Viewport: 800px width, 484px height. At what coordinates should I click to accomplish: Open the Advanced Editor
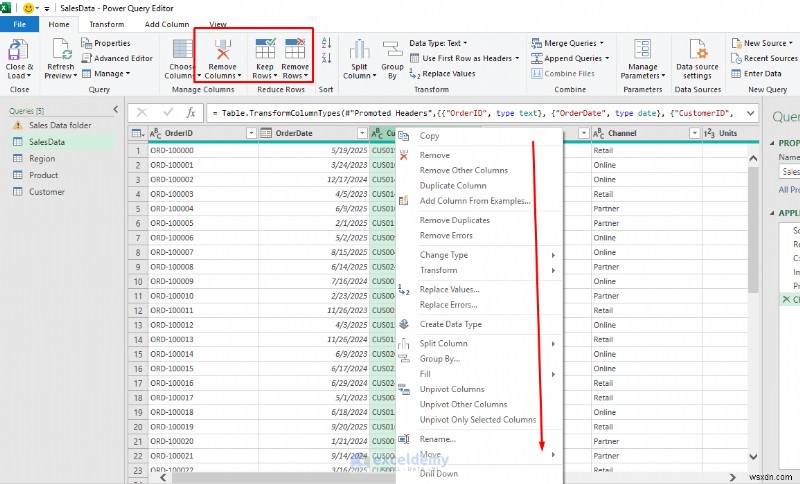117,58
